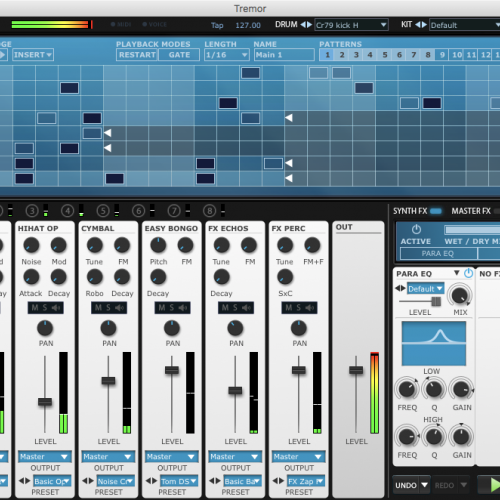The width and height of the screenshot is (500, 500).
Task: Toggle the ACTIVE power switch
Action: (x=416, y=230)
